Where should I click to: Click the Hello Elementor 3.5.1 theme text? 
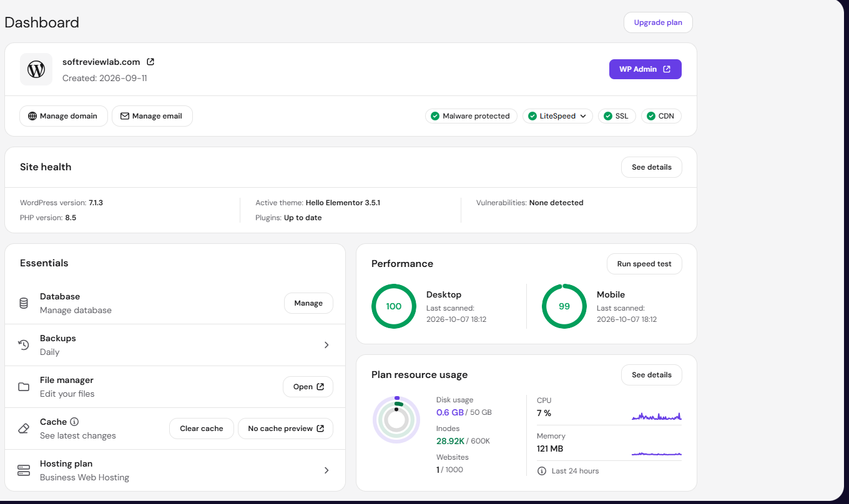(x=343, y=203)
